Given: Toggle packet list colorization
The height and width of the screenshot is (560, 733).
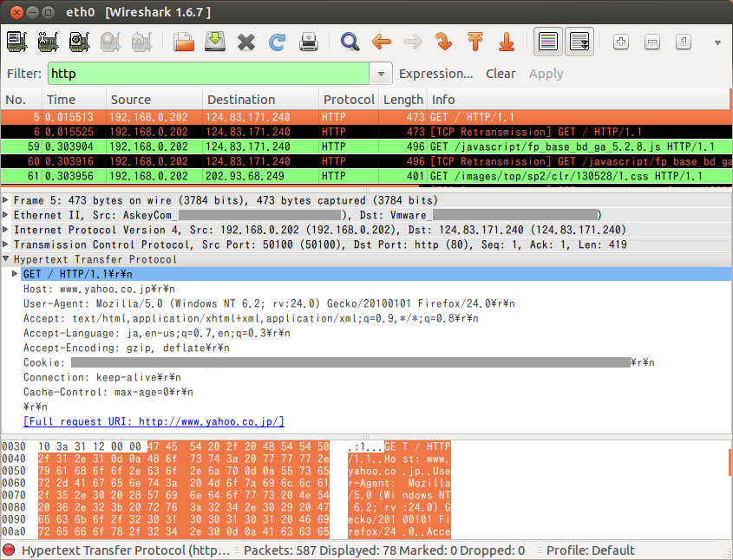Looking at the screenshot, I should click(x=548, y=42).
